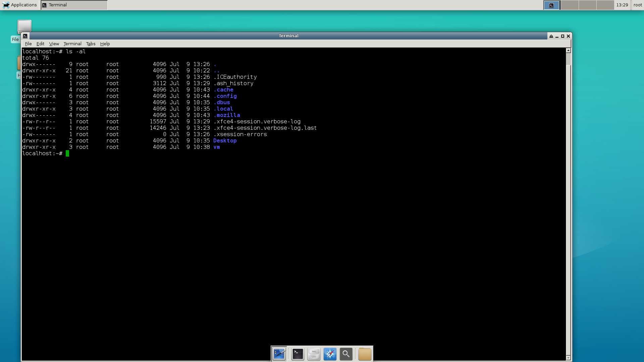Open the Tabs menu

click(x=91, y=44)
